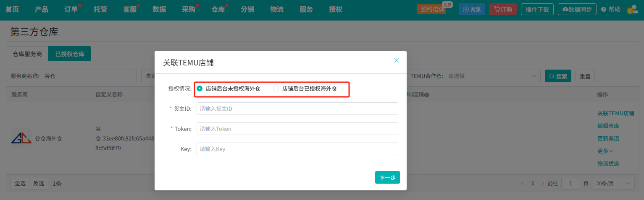Click the 操作 column header
Image resolution: width=644 pixels, height=200 pixels.
pyautogui.click(x=602, y=94)
